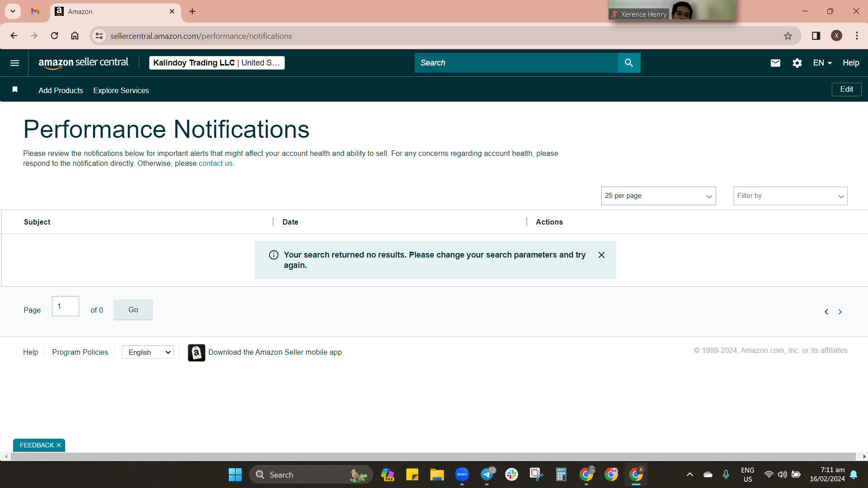
Task: Close the FEEDBACK tab
Action: coord(59,445)
